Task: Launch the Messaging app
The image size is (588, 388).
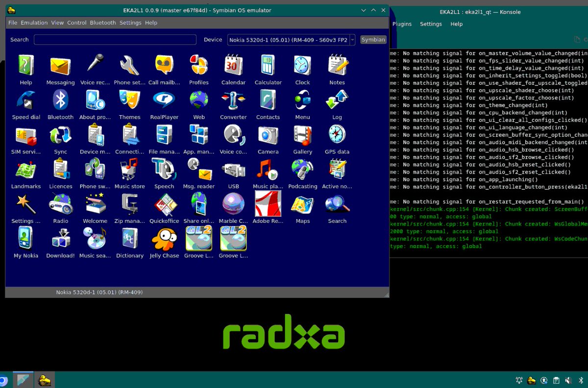Action: [x=60, y=65]
